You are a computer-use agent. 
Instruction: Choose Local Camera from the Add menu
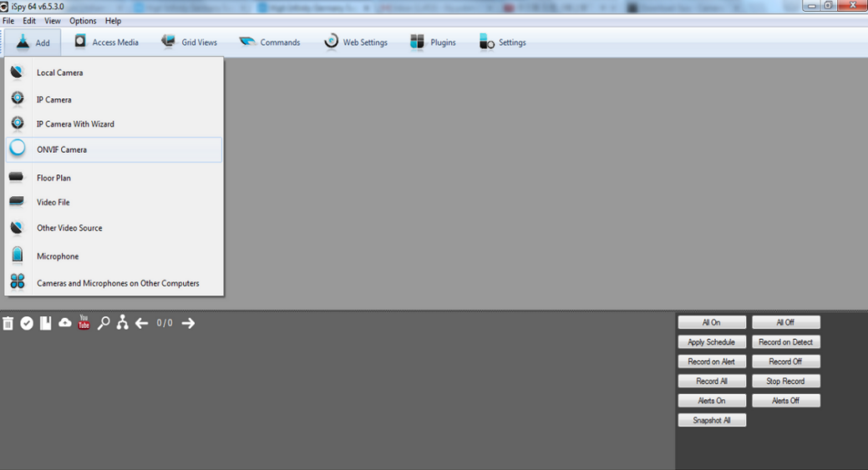[114, 73]
